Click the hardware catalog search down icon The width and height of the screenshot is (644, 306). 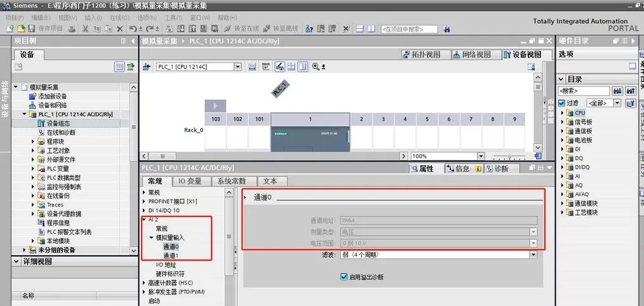(x=617, y=91)
